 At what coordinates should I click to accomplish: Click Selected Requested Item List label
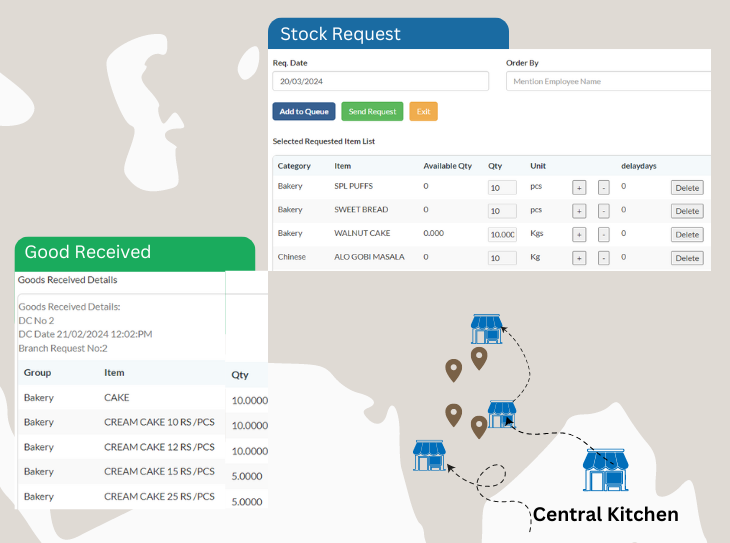[324, 141]
